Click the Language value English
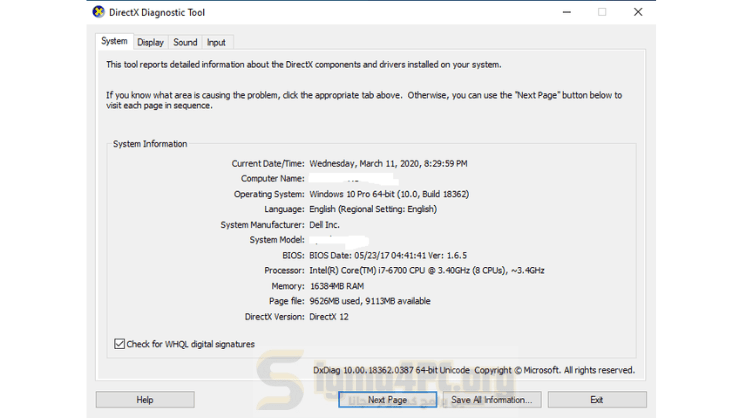 point(373,209)
